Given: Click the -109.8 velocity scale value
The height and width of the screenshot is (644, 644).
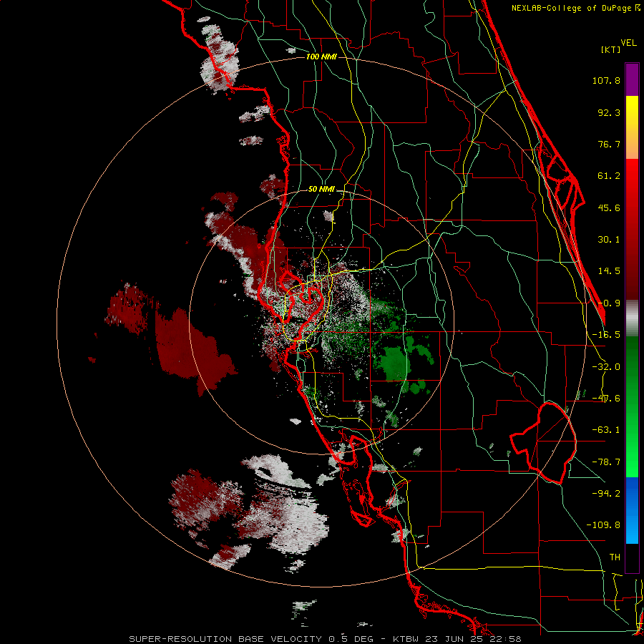Looking at the screenshot, I should (603, 525).
